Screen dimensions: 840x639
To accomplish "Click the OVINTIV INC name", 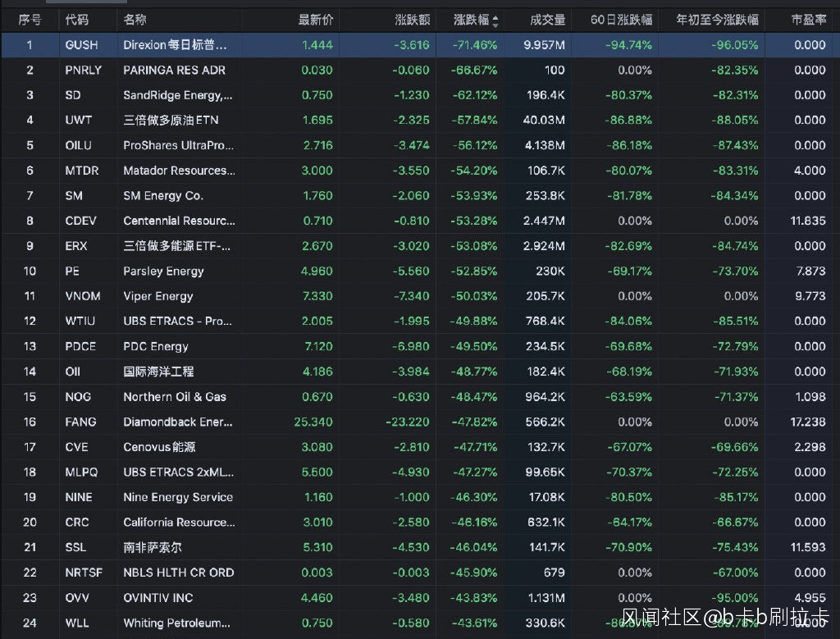I will tap(158, 598).
